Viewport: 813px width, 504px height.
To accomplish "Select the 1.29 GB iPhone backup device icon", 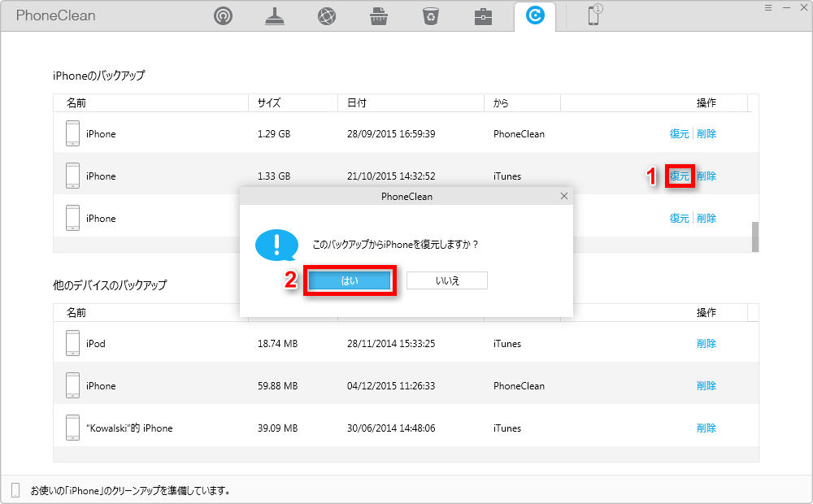I will (x=72, y=133).
